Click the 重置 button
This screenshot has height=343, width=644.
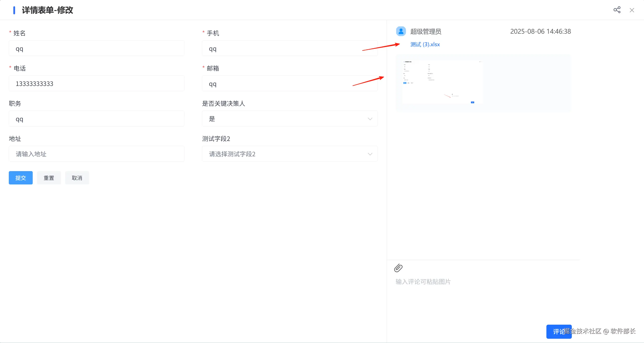tap(49, 178)
